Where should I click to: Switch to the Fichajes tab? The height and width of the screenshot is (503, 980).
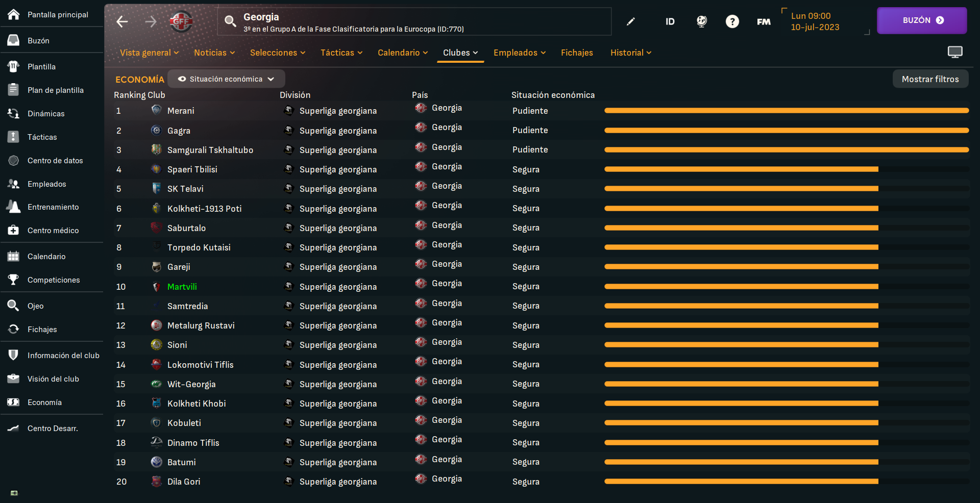(577, 53)
